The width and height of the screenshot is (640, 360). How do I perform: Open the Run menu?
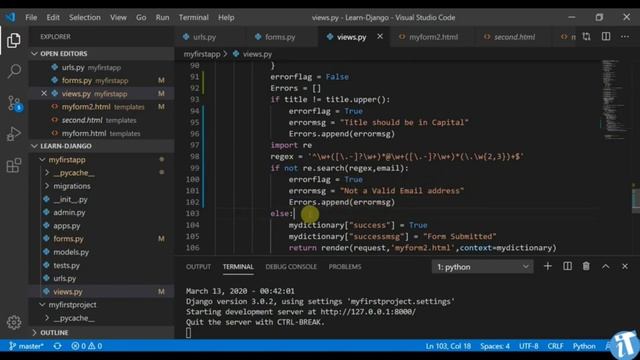coord(162,18)
